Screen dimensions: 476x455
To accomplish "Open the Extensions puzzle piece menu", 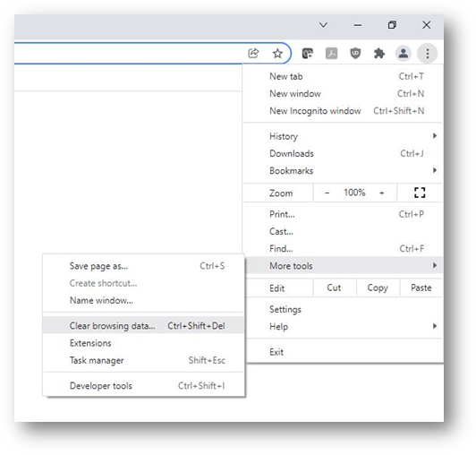I will tap(379, 54).
